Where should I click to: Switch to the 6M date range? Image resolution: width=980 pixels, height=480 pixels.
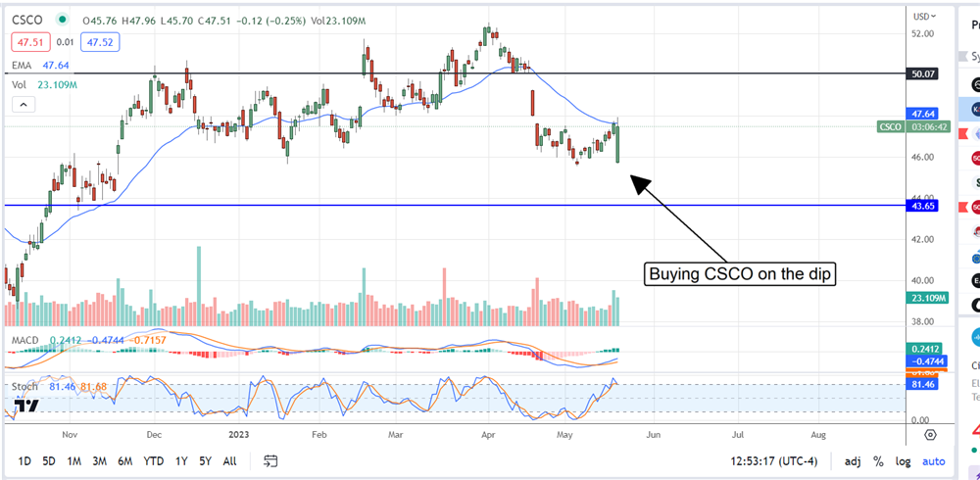tap(124, 460)
